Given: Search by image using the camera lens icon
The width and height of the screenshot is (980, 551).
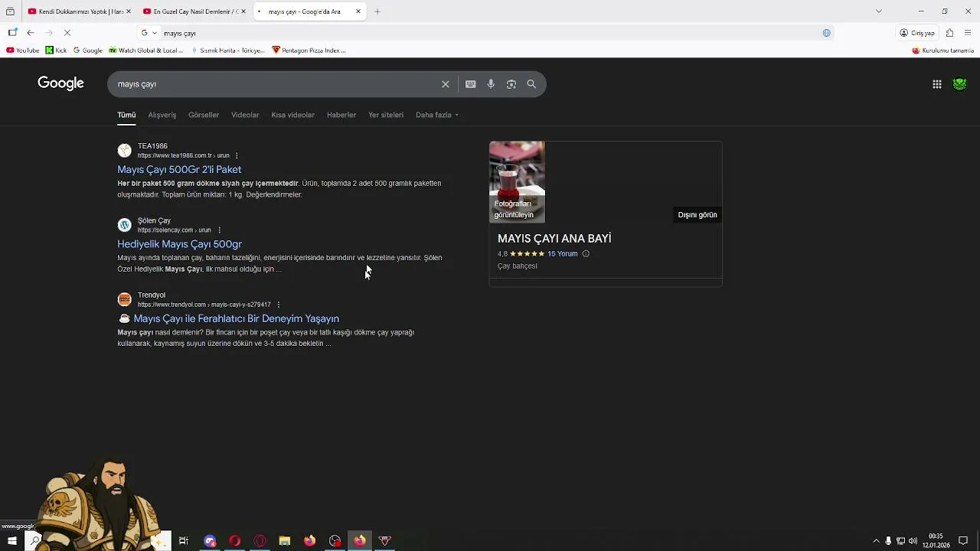Looking at the screenshot, I should pyautogui.click(x=511, y=84).
